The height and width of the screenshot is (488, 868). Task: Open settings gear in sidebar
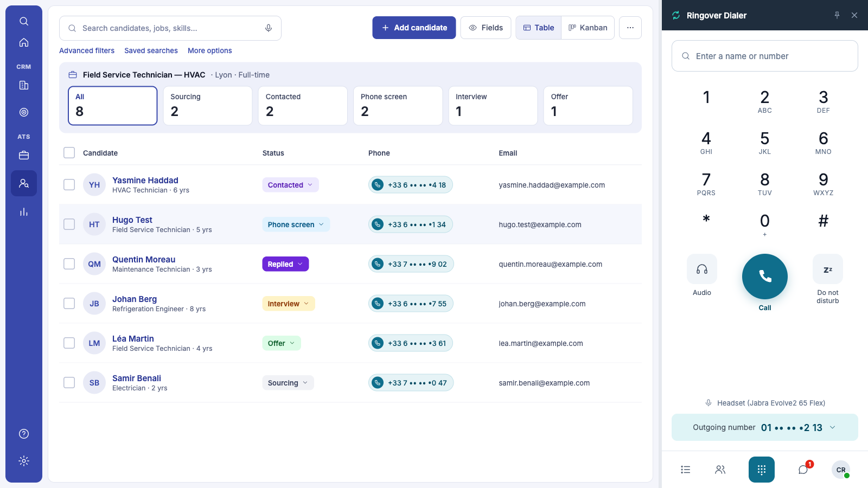pos(24,461)
